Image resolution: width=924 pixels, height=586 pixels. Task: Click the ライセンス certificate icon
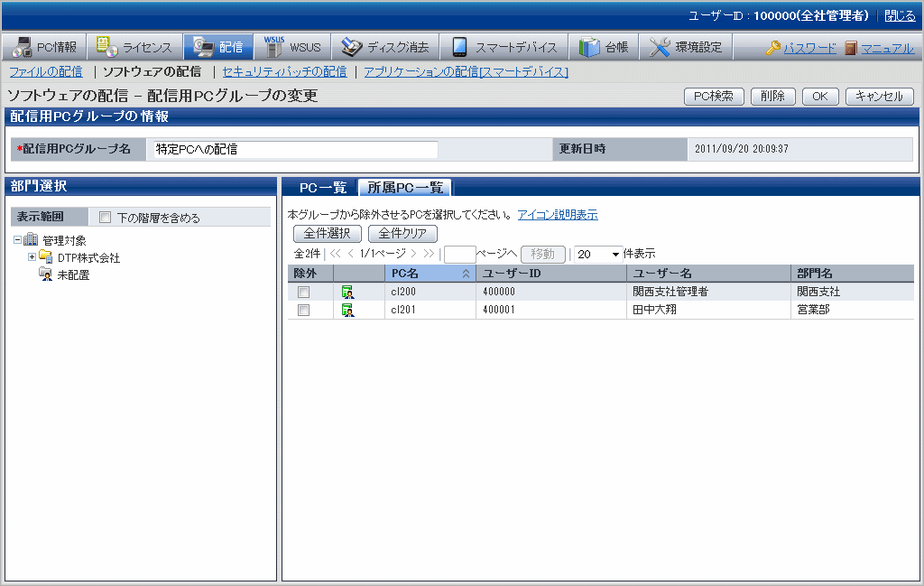(106, 47)
